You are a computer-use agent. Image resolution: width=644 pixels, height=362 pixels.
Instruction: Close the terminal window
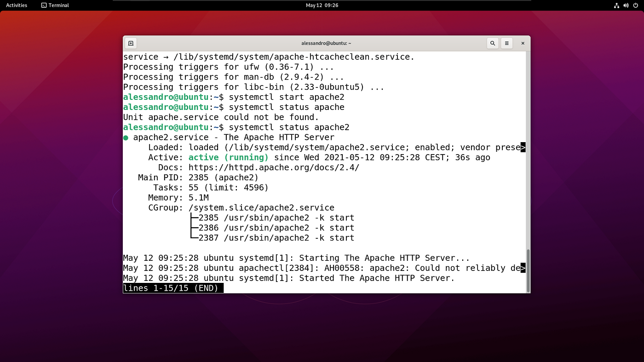523,43
